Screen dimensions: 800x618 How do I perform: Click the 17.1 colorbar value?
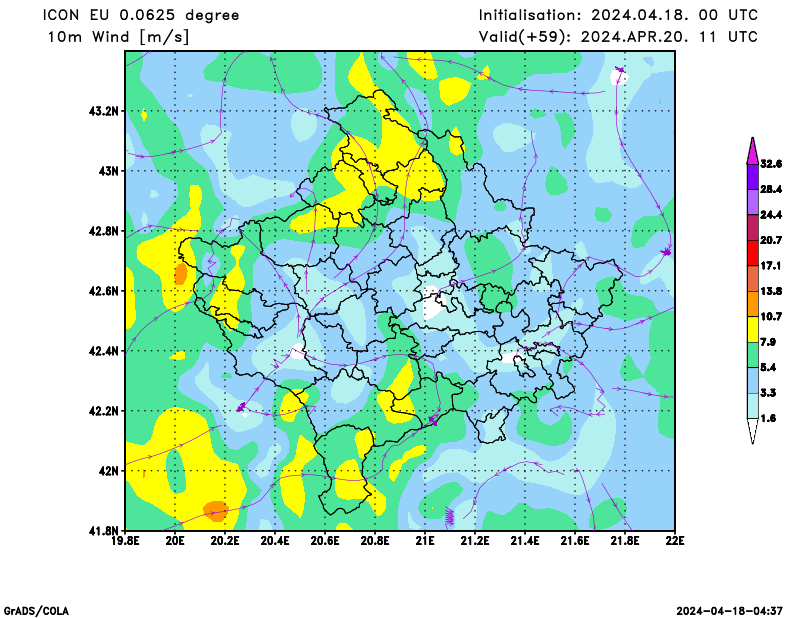coord(771,265)
